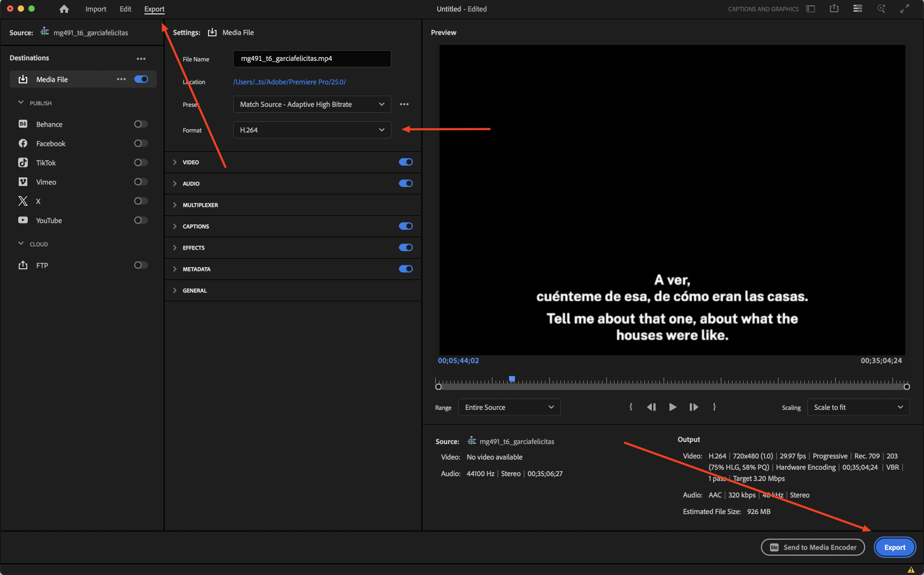Switch to the Edit tab
Screen dimensions: 924x575
coord(125,9)
